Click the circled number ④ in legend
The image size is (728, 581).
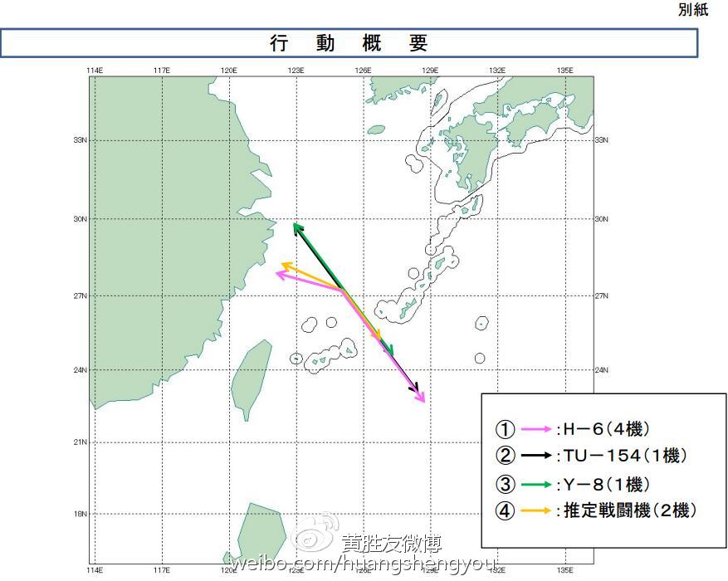506,511
